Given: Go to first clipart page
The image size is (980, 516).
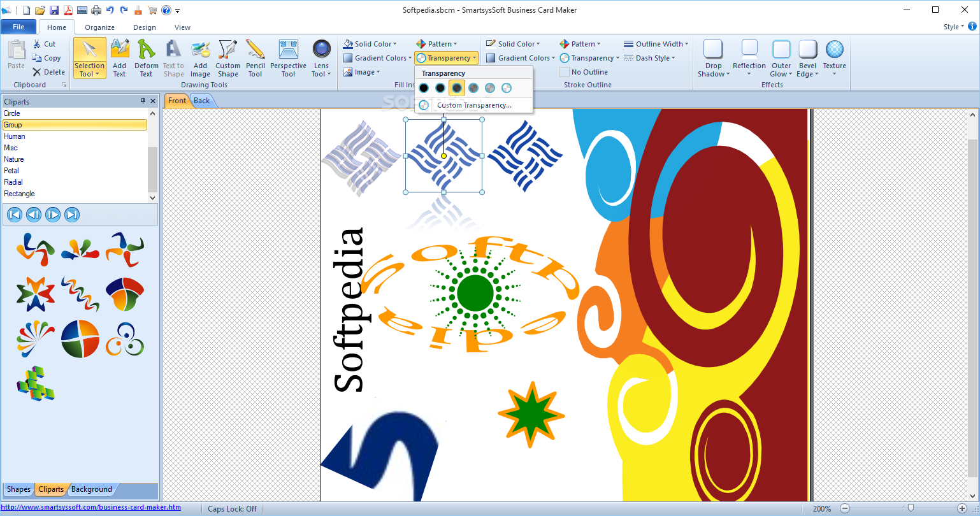Looking at the screenshot, I should pos(15,215).
